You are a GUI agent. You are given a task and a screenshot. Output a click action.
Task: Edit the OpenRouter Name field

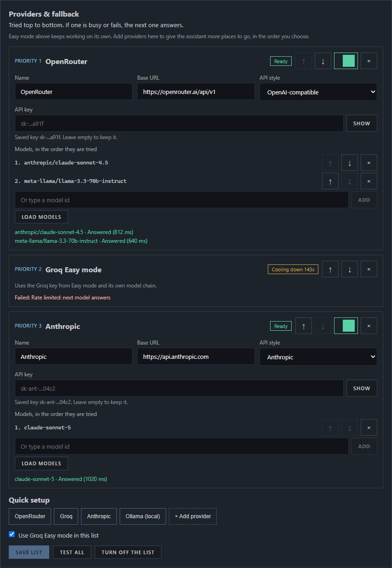point(74,92)
